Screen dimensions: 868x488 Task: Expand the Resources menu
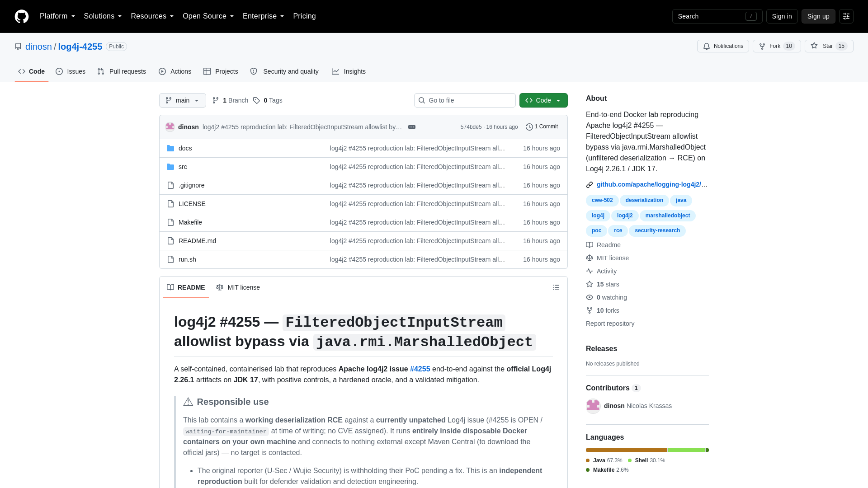point(152,16)
